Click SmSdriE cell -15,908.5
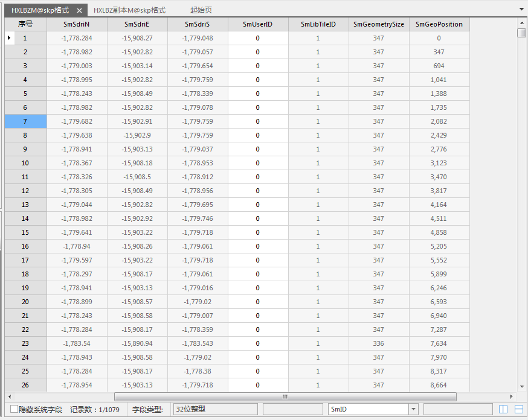The width and height of the screenshot is (528, 420). click(x=137, y=177)
